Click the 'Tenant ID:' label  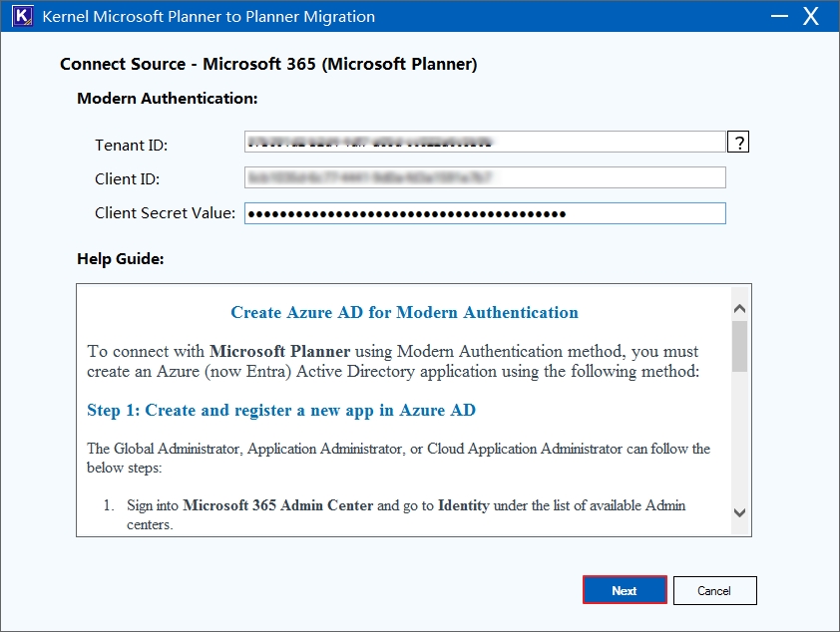(132, 145)
